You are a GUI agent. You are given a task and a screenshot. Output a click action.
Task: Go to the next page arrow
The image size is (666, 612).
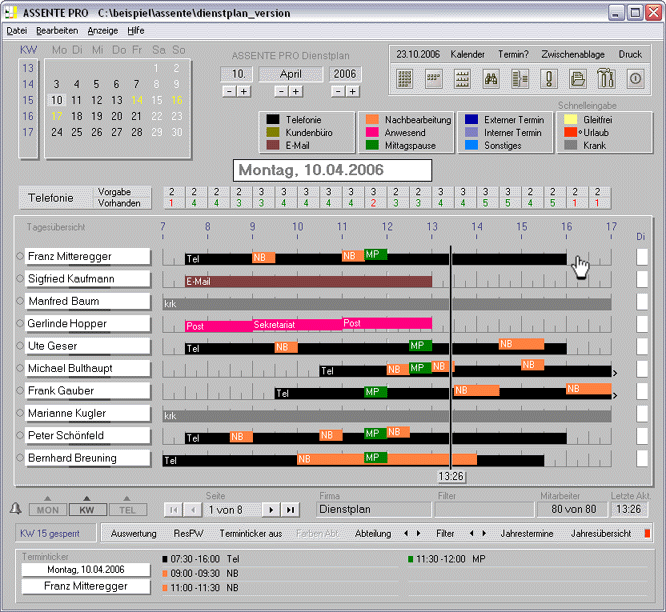pyautogui.click(x=271, y=510)
